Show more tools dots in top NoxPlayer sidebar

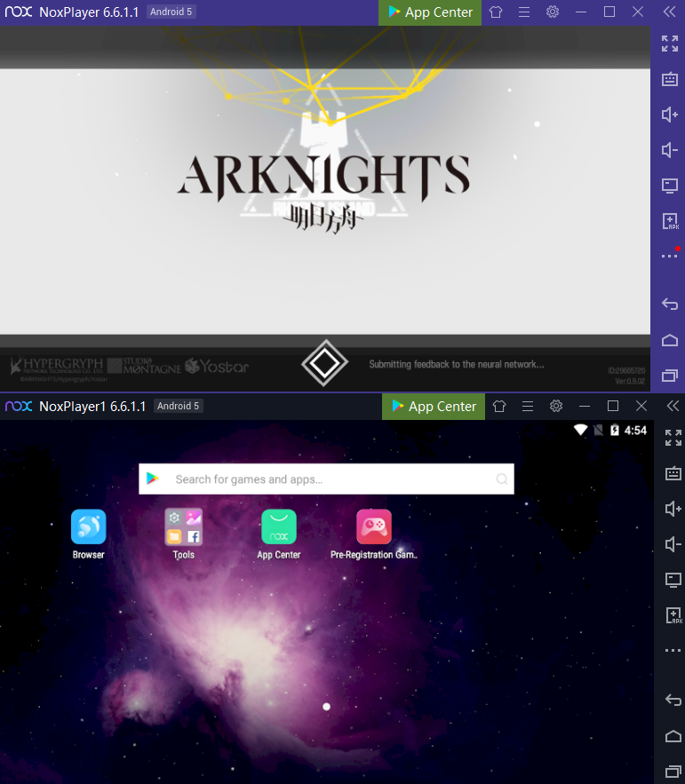tap(670, 256)
